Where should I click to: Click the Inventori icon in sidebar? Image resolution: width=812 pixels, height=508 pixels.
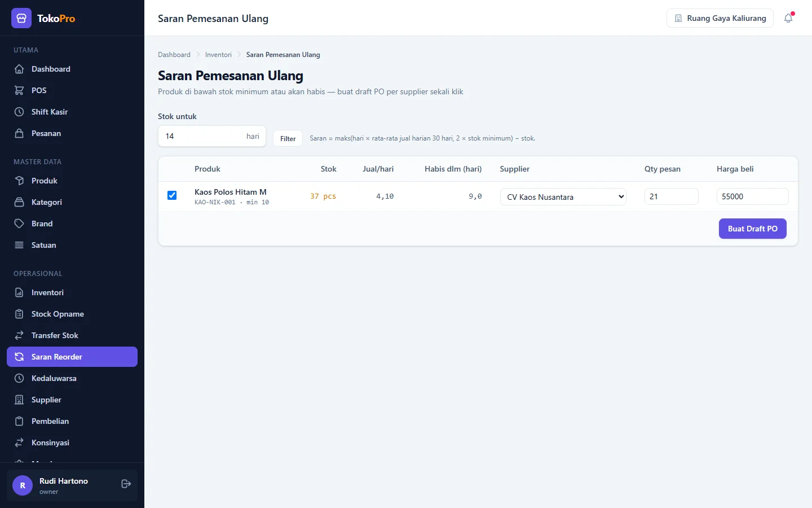coord(19,292)
